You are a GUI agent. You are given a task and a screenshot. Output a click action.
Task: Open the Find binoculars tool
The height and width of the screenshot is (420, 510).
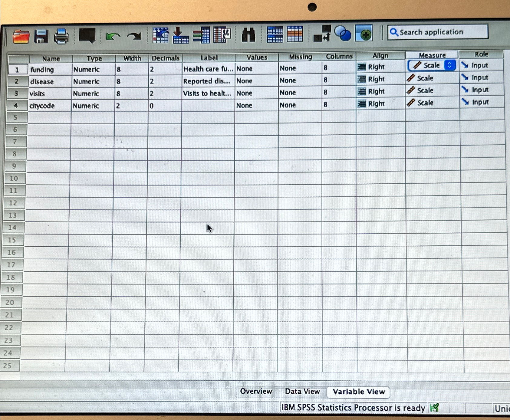(x=248, y=35)
